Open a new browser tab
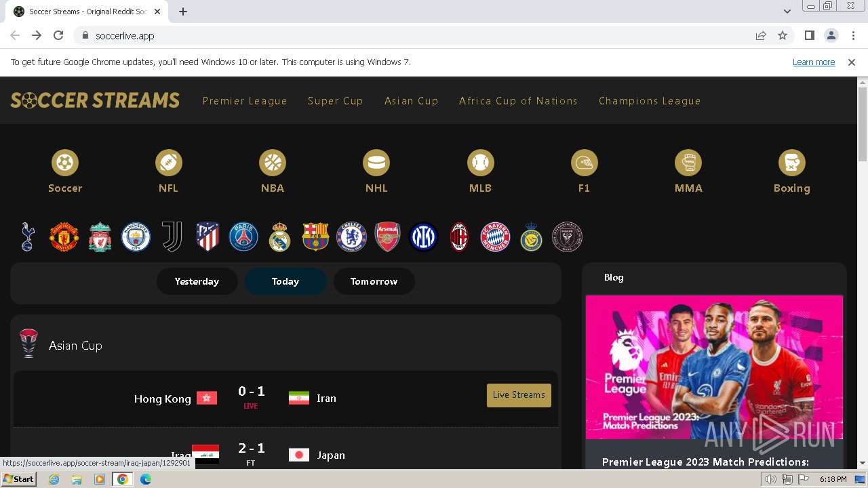Image resolution: width=868 pixels, height=488 pixels. (x=183, y=12)
